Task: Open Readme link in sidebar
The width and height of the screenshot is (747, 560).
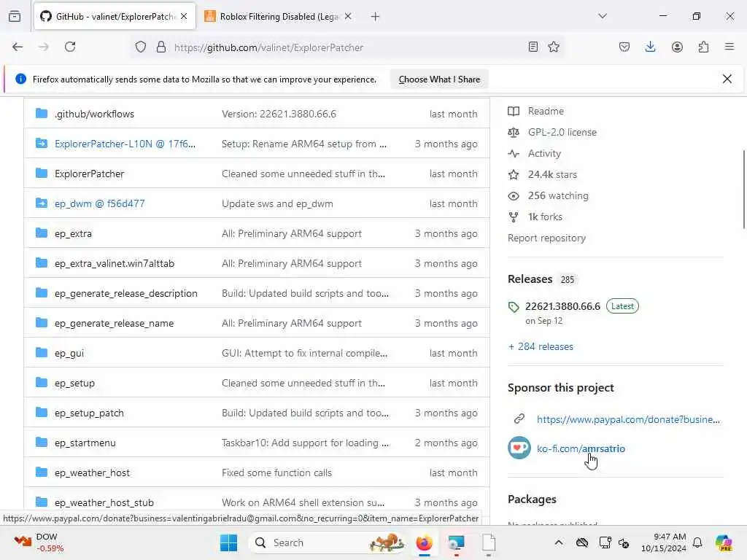Action: click(546, 111)
